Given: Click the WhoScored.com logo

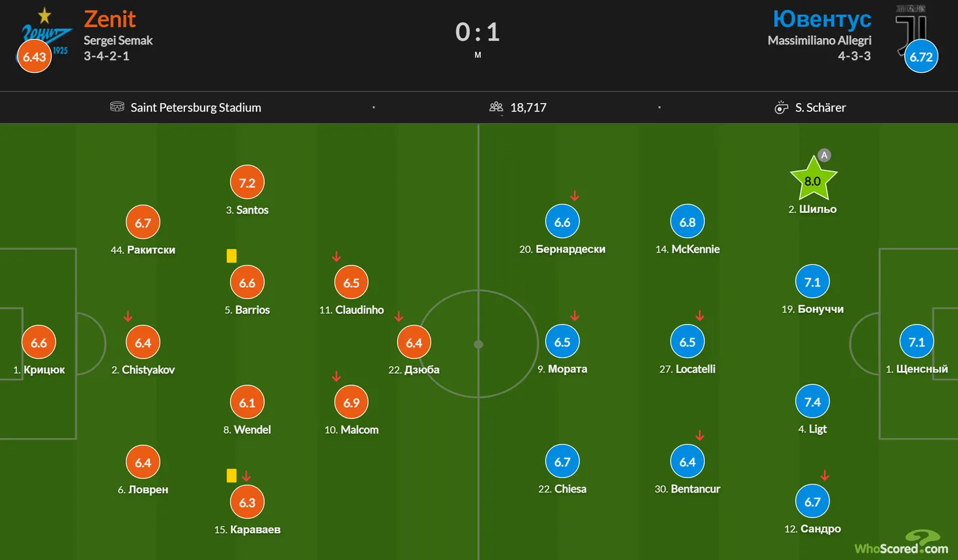Looking at the screenshot, I should (x=901, y=544).
